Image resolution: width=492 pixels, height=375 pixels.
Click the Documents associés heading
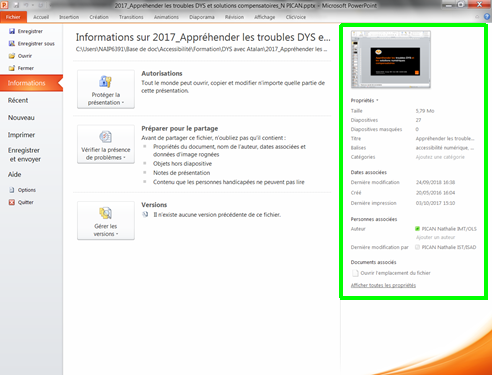[373, 262]
